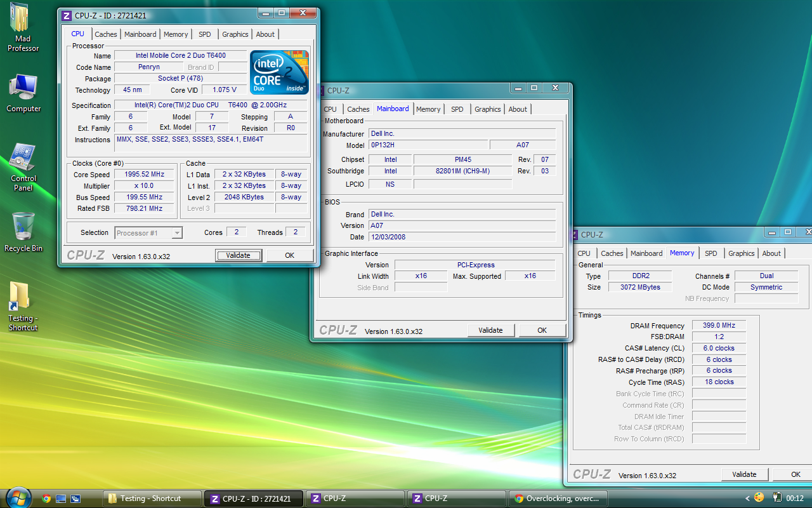Open the SPD tab in the Dell Mainboard window
The height and width of the screenshot is (508, 812).
tap(457, 109)
